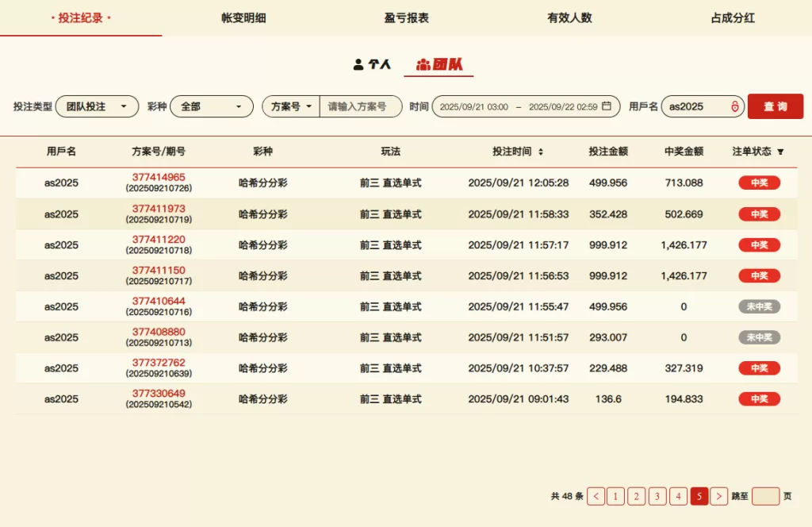Click the sort arrows beside 投注时间
The image size is (812, 527).
[541, 152]
